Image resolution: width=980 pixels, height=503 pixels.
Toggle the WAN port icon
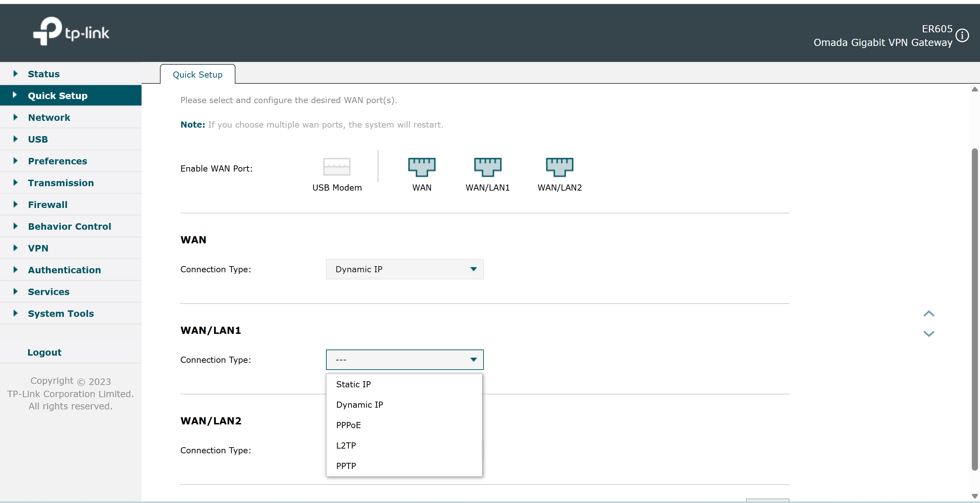(422, 167)
